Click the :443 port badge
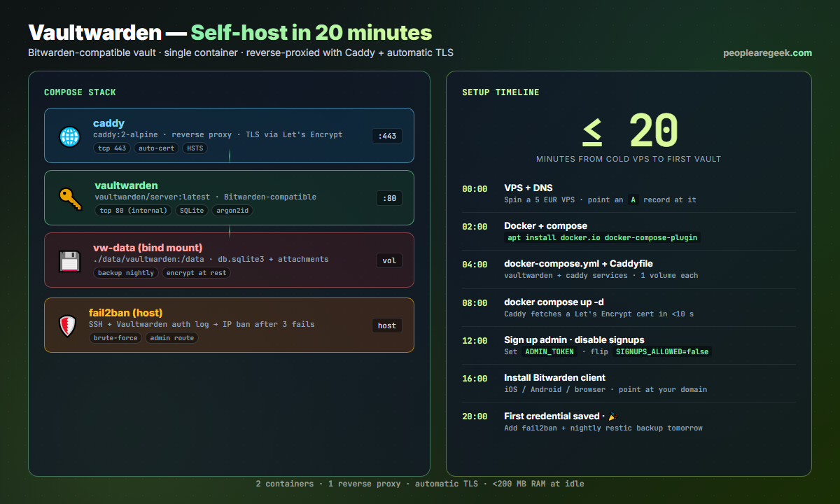 (x=387, y=136)
